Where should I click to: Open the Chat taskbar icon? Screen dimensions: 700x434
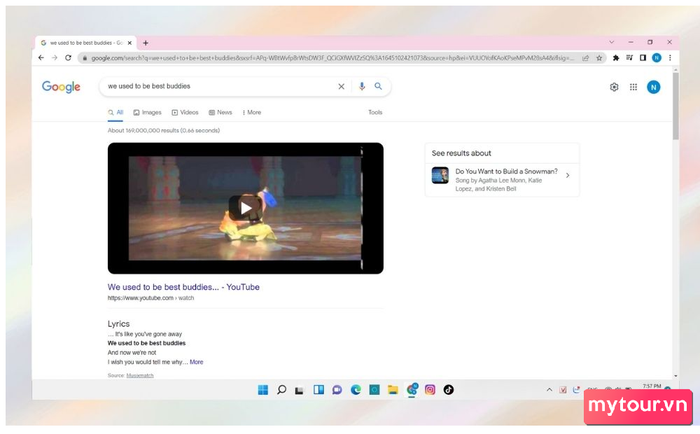pyautogui.click(x=337, y=390)
